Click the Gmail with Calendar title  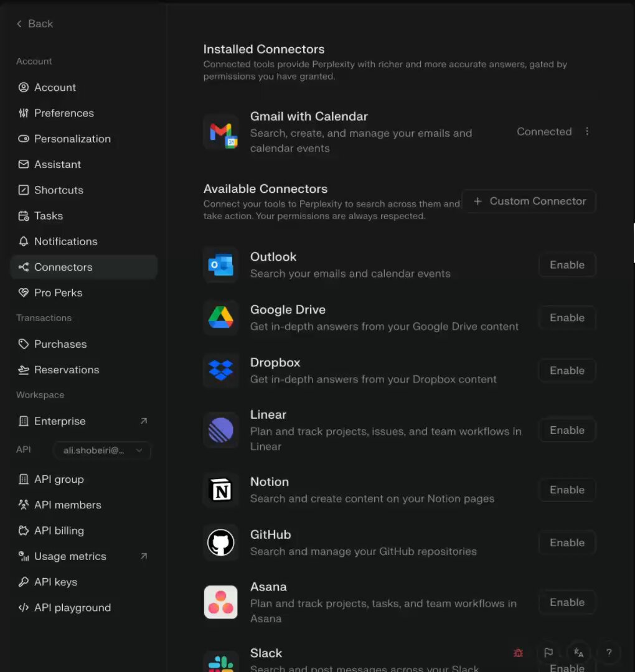pyautogui.click(x=309, y=116)
